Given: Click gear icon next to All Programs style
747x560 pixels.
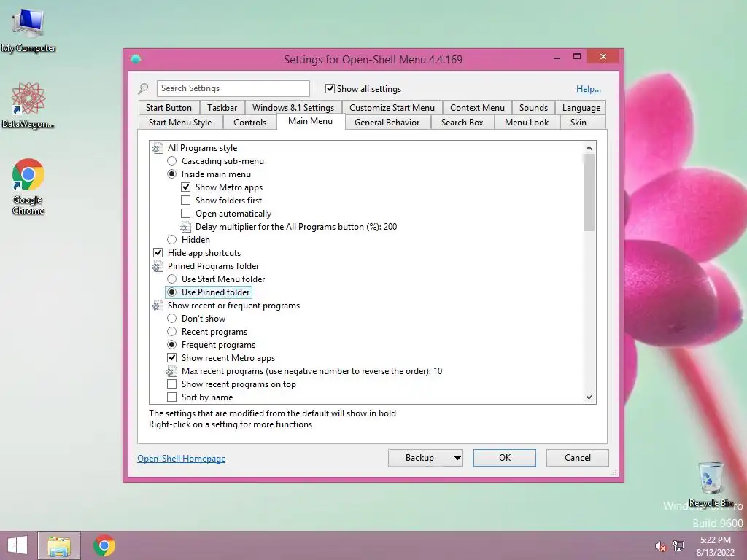Looking at the screenshot, I should click(x=158, y=149).
